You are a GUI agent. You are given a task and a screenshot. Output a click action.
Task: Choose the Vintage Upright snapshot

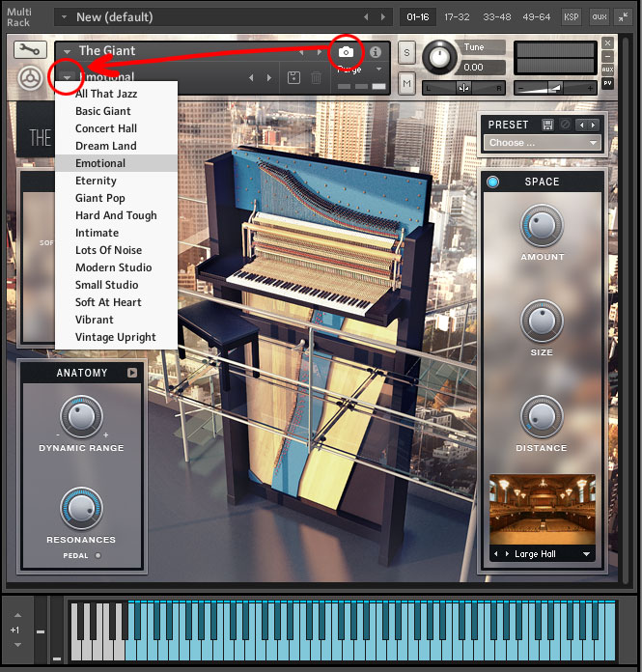coord(116,337)
